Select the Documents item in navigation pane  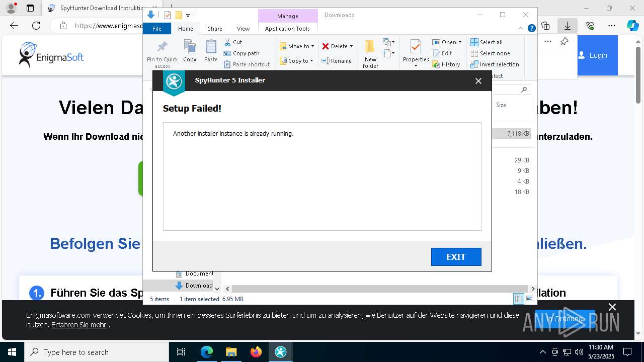click(194, 274)
